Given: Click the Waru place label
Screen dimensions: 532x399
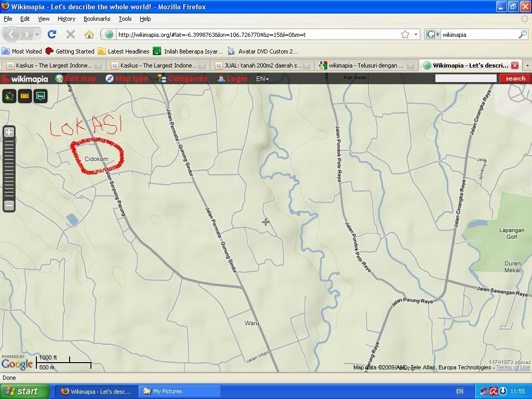Looking at the screenshot, I should point(252,323).
